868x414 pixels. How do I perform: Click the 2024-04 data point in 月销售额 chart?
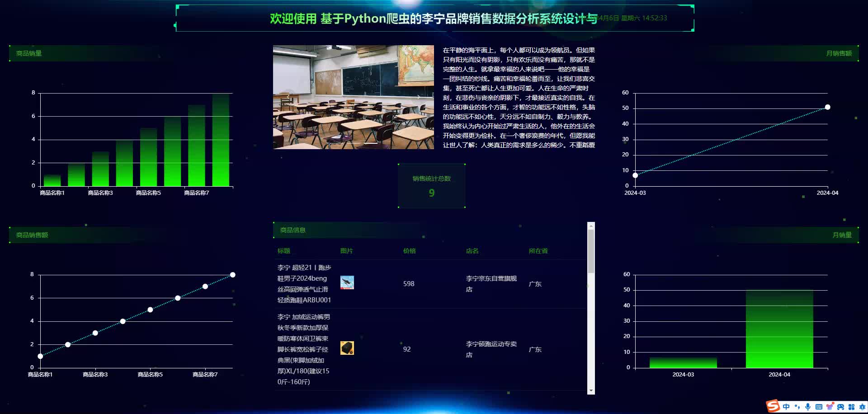tap(827, 107)
